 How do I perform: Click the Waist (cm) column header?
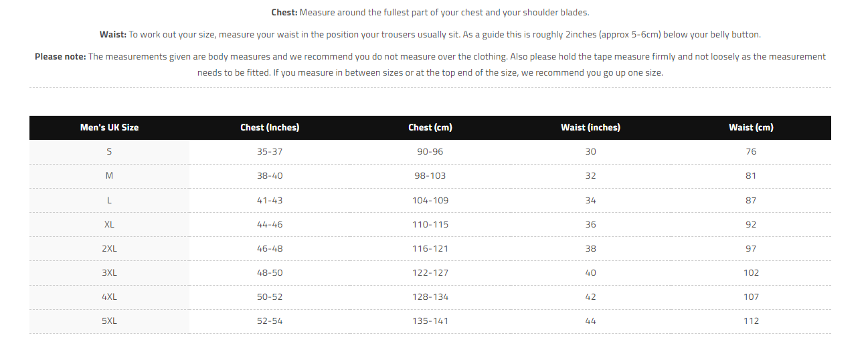[751, 127]
